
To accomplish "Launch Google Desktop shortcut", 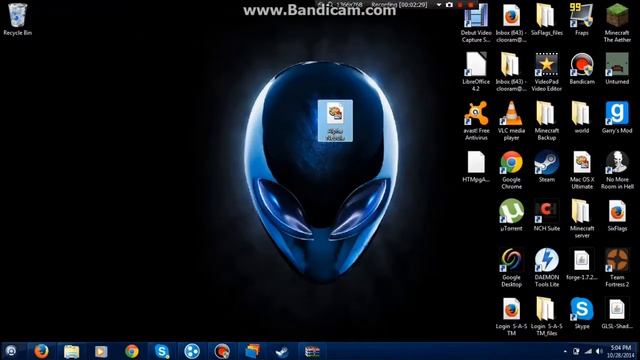I will 511,267.
